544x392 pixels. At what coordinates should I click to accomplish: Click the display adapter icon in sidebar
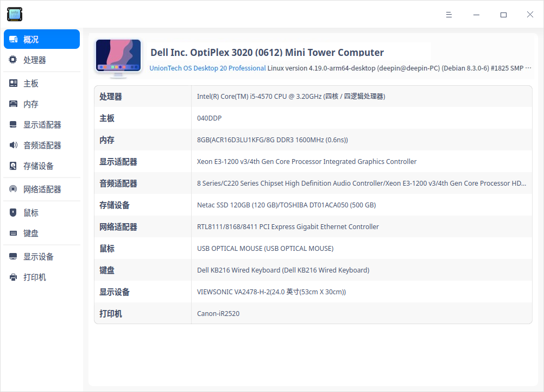pos(13,124)
